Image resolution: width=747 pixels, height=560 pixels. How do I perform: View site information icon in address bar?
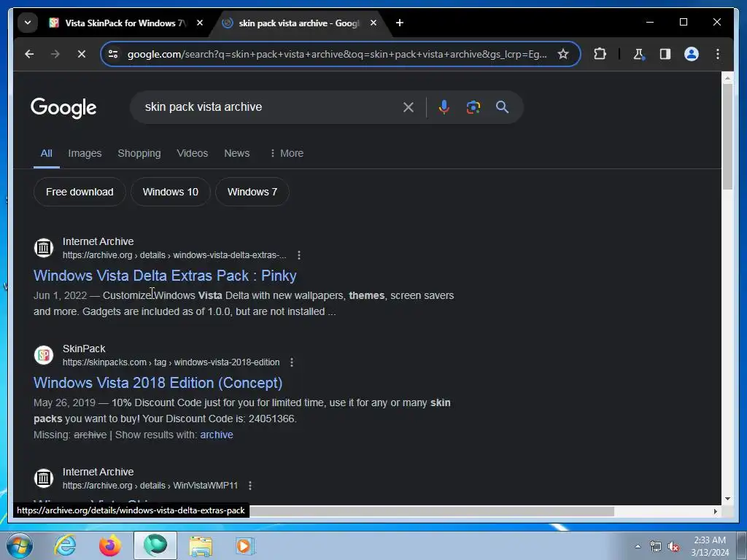coord(113,54)
